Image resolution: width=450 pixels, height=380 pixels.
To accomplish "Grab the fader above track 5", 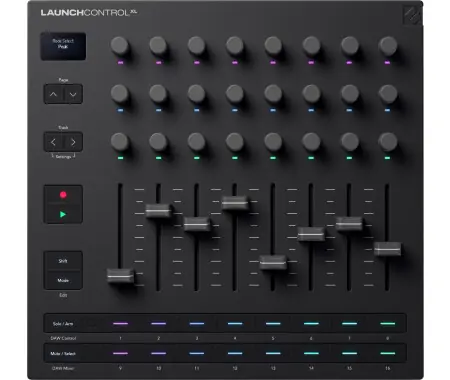I will (273, 262).
